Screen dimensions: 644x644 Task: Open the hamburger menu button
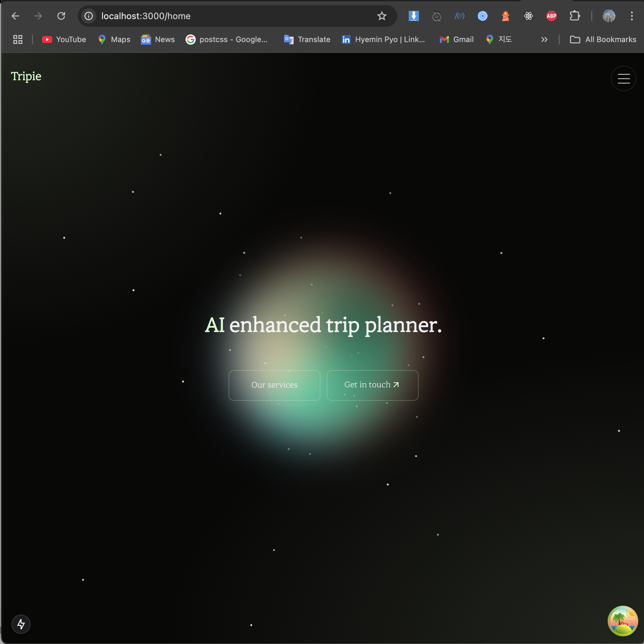(623, 78)
